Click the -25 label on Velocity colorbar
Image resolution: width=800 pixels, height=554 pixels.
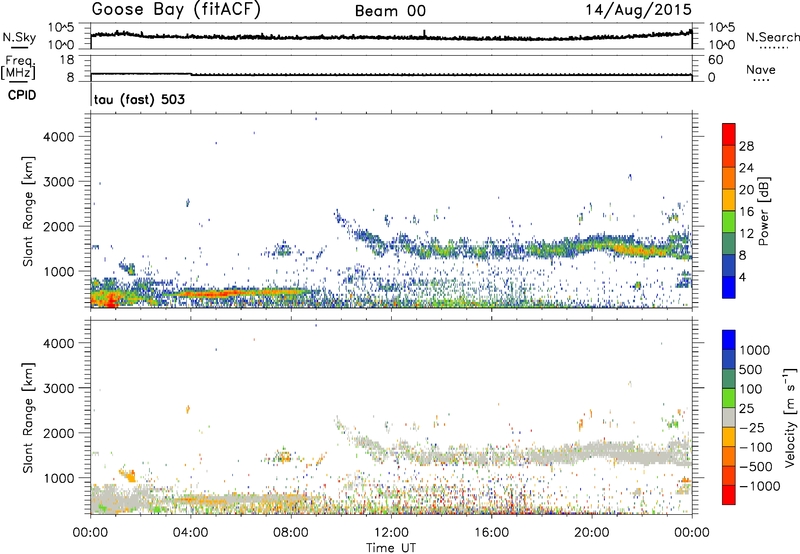(x=753, y=427)
